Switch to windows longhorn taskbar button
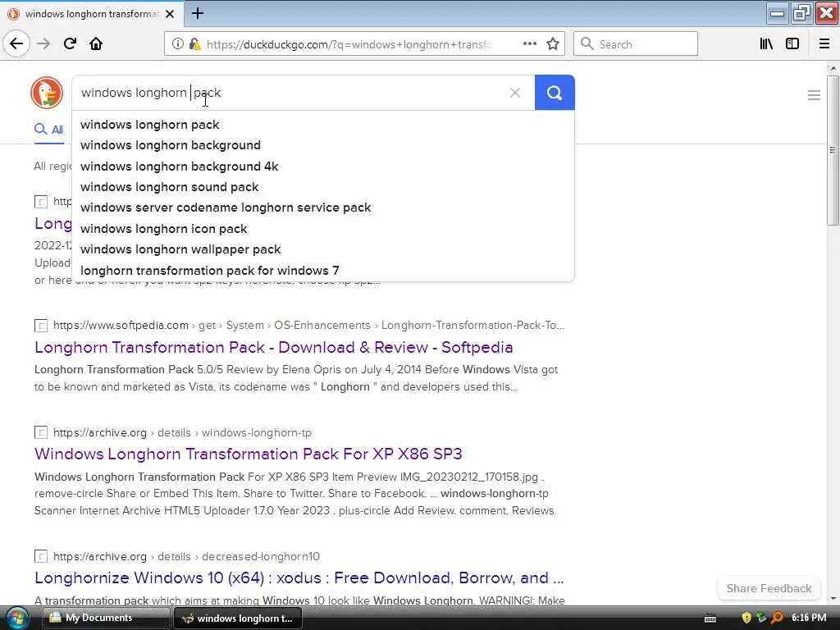 pyautogui.click(x=239, y=619)
